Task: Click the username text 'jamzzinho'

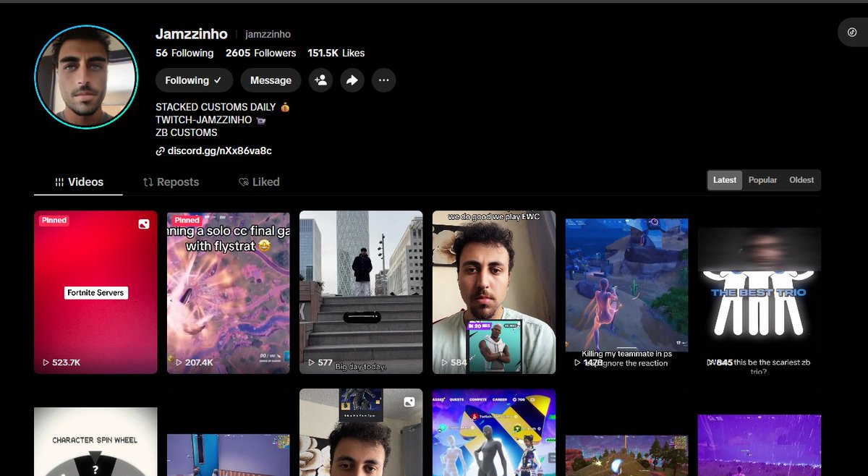Action: (x=268, y=34)
